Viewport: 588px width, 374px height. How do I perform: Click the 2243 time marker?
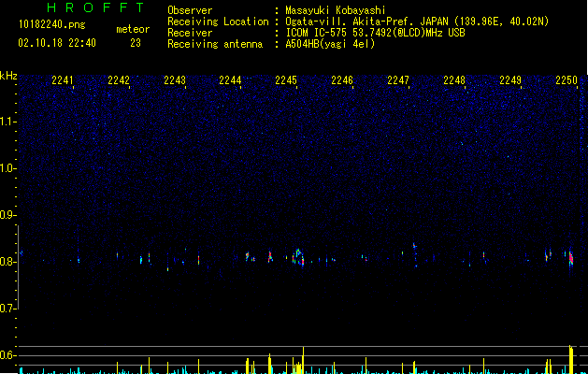coord(175,80)
